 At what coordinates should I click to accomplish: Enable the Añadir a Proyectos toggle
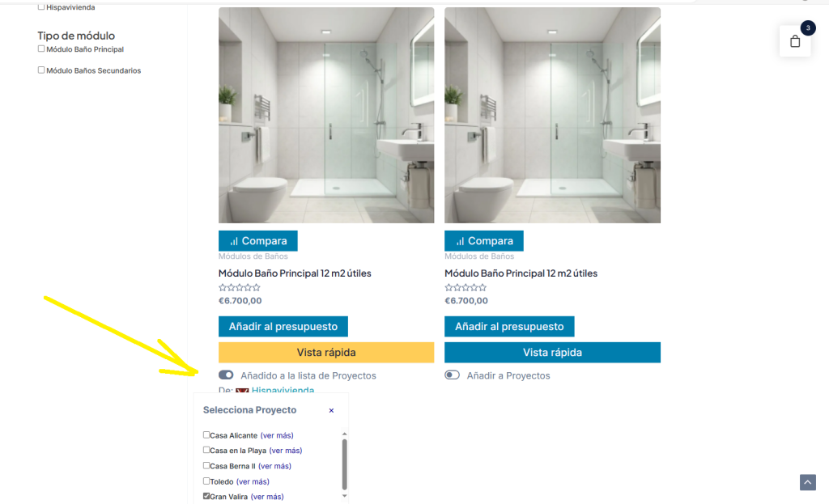pyautogui.click(x=452, y=375)
